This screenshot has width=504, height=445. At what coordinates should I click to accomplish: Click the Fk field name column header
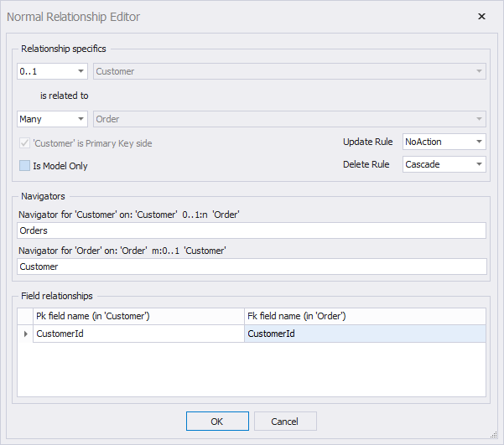tap(364, 316)
